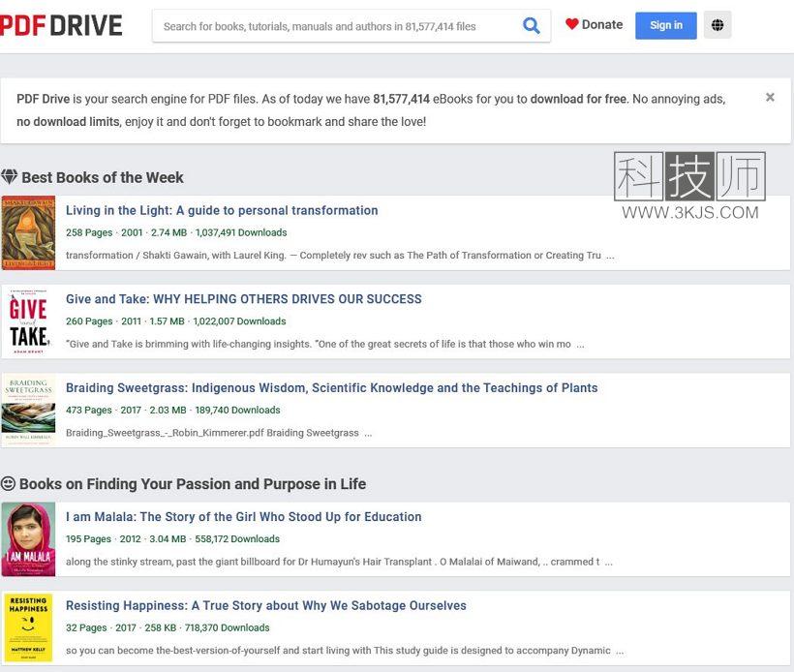
Task: Open 'Braiding Sweetgrass' title link
Action: pyautogui.click(x=332, y=387)
